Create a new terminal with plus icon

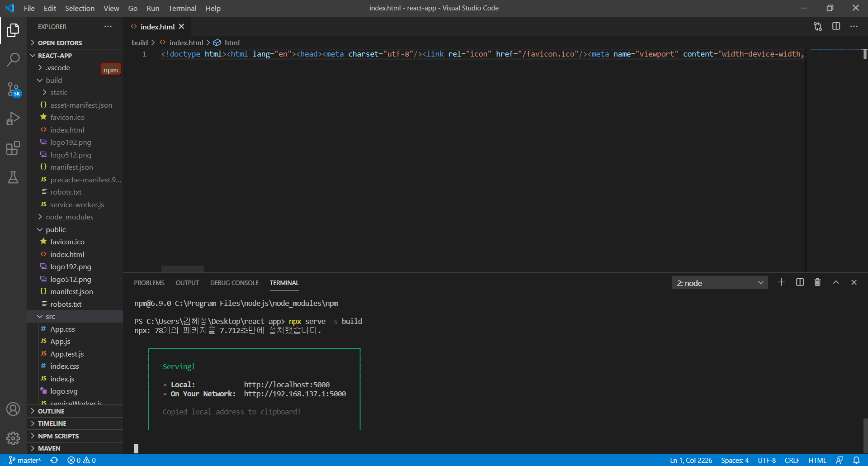click(781, 282)
